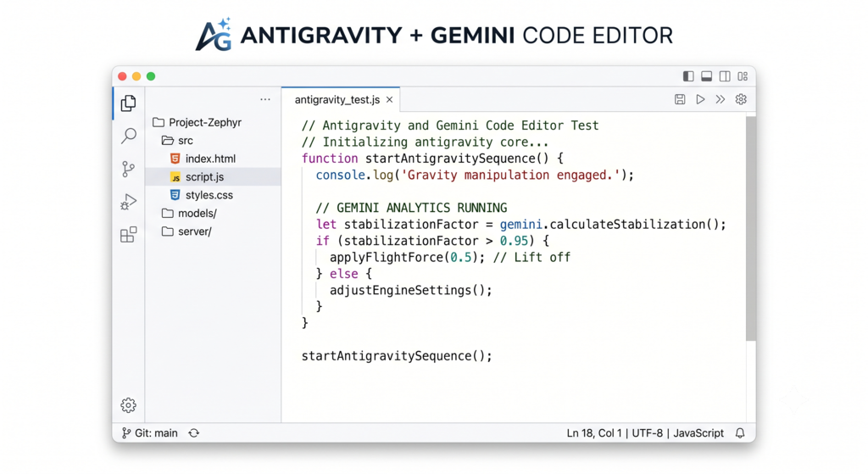Open the Explorer files view icon
The image size is (868, 474).
click(x=129, y=103)
